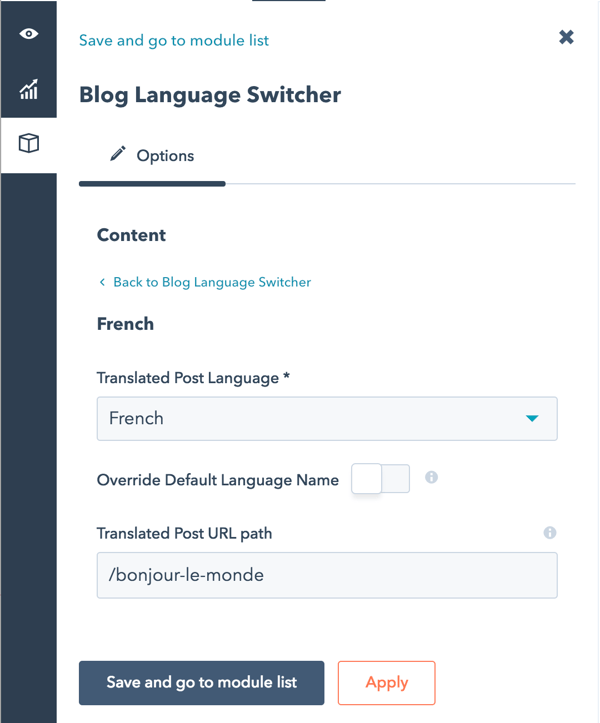Viewport: 600px width, 723px height.
Task: Select the cube modules icon in sidebar
Action: click(29, 144)
